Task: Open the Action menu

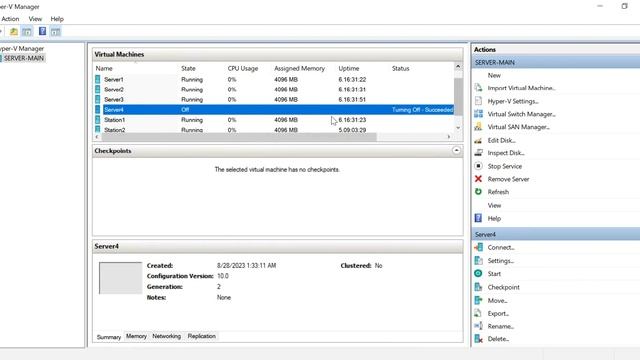Action: [x=10, y=19]
